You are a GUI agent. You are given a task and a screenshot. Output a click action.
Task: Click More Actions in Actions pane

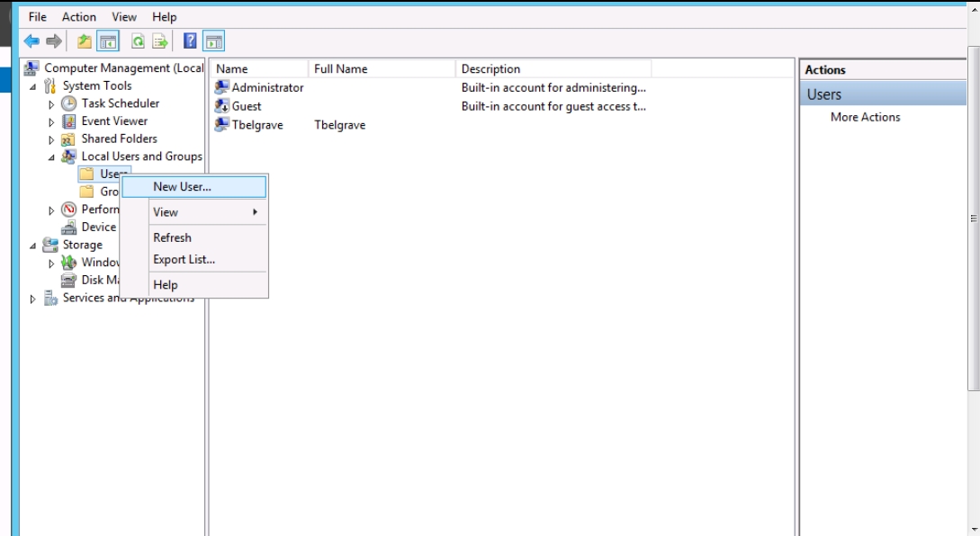click(865, 117)
